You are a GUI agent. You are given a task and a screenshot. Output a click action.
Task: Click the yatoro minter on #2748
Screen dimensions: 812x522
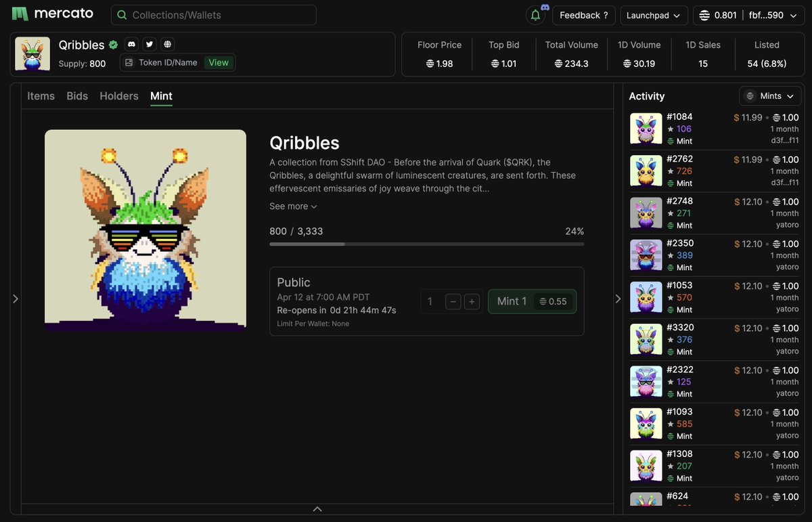[x=788, y=224]
